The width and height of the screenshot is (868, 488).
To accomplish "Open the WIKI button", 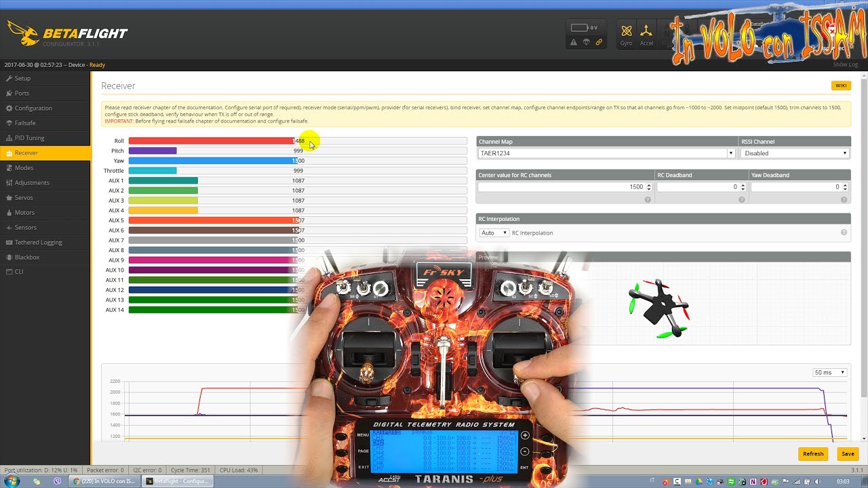I will click(x=841, y=85).
